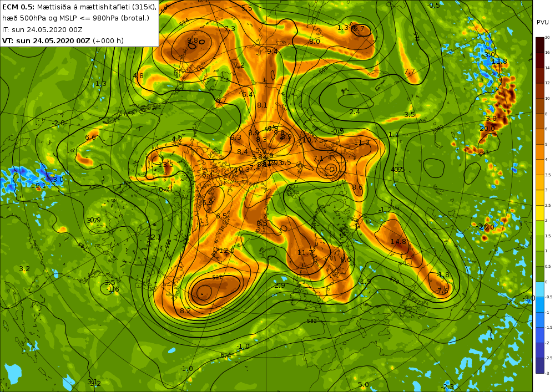This screenshot has width=555, height=392.
Task: Click the map value label -1.8
Action: (x=443, y=275)
